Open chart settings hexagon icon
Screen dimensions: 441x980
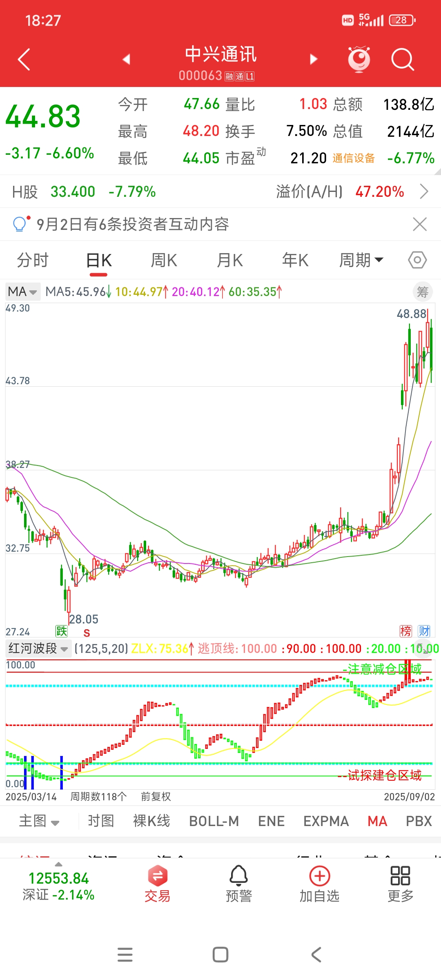pyautogui.click(x=417, y=260)
